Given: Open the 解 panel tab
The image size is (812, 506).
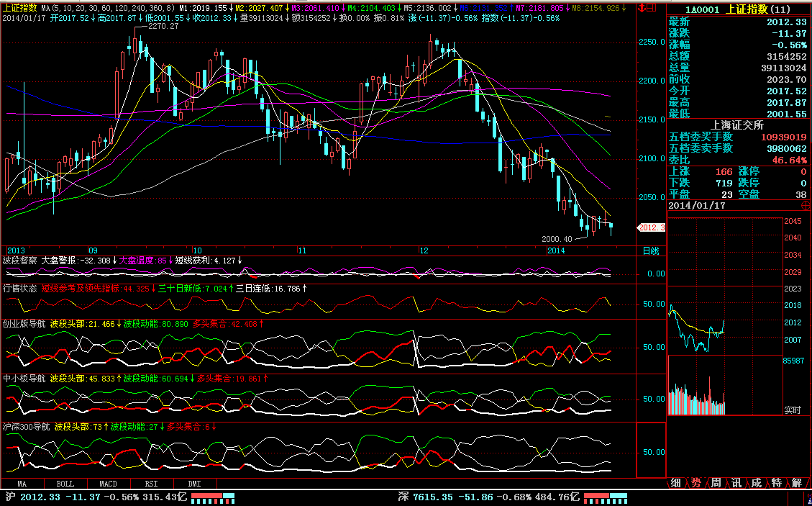Looking at the screenshot, I should 797,483.
